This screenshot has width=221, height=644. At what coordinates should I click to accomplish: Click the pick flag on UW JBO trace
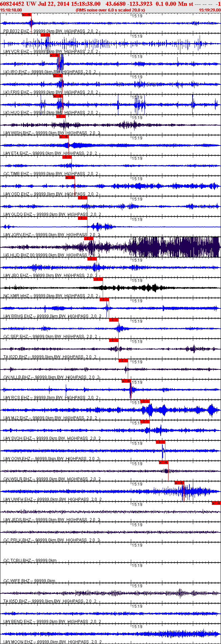coord(92,259)
